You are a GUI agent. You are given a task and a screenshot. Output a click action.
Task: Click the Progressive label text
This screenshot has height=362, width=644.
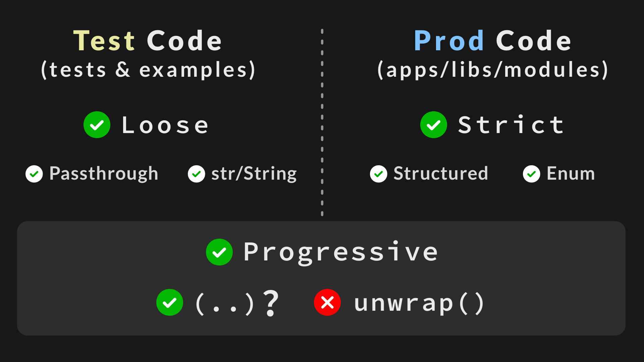click(x=341, y=253)
